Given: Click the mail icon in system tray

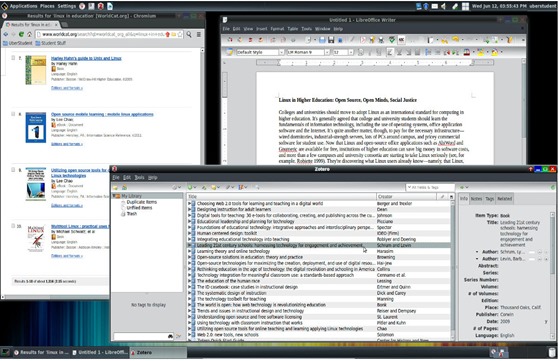Looking at the screenshot, I should [435, 6].
